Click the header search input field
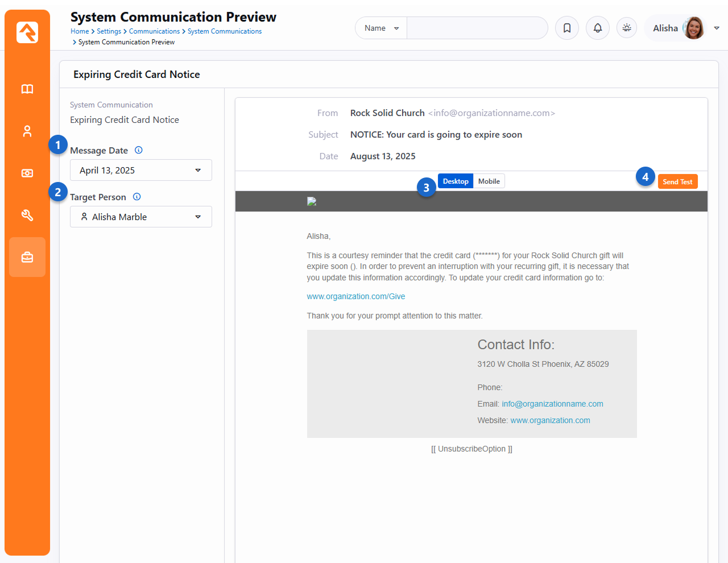This screenshot has width=728, height=563. click(477, 28)
